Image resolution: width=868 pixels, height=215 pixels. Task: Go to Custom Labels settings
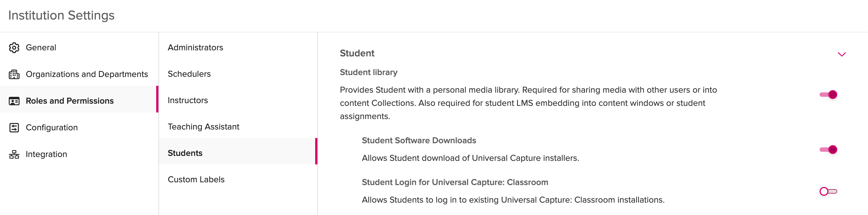click(196, 179)
